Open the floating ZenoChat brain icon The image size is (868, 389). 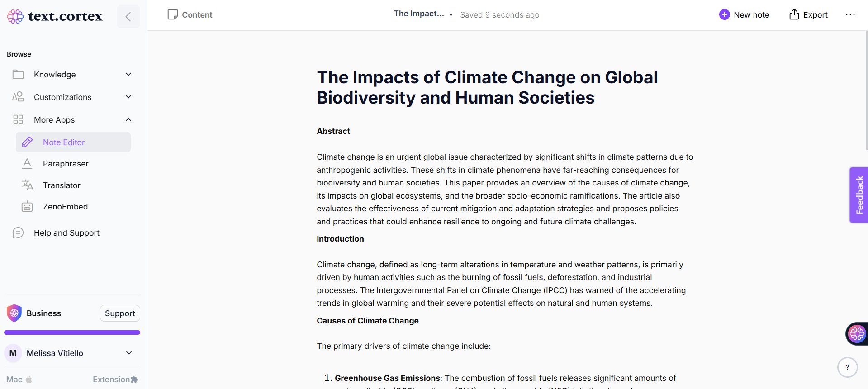857,334
